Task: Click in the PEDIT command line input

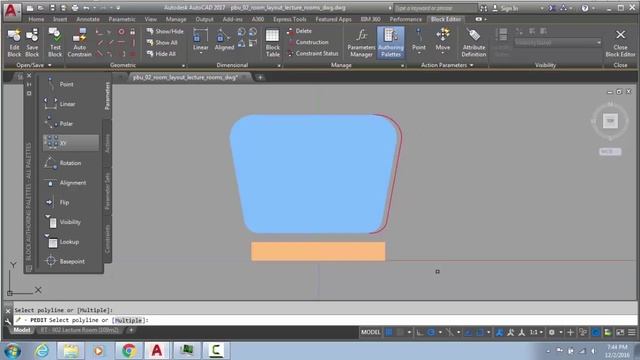Action: tap(325, 320)
